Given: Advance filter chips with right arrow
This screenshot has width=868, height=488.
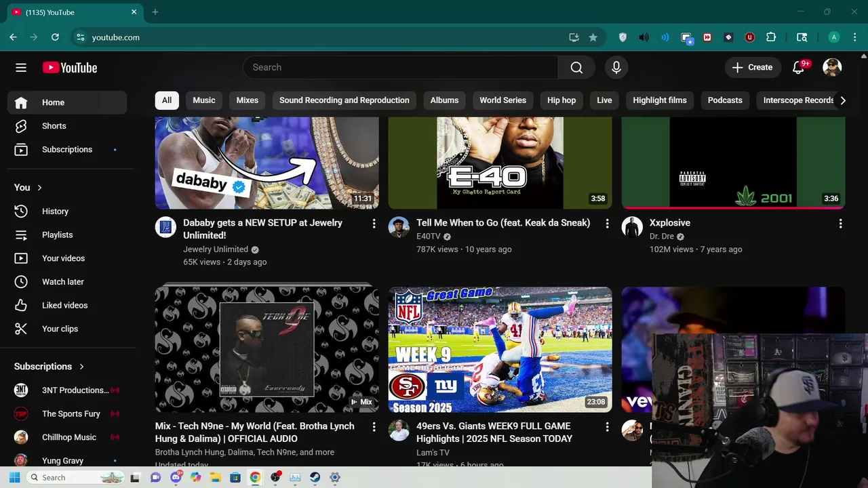Looking at the screenshot, I should pos(842,100).
